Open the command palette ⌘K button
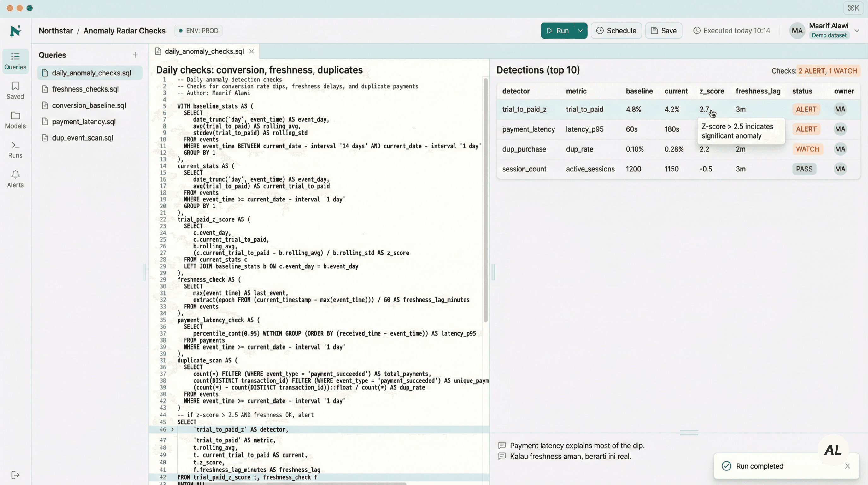Screen dimensions: 868x485 853,8
